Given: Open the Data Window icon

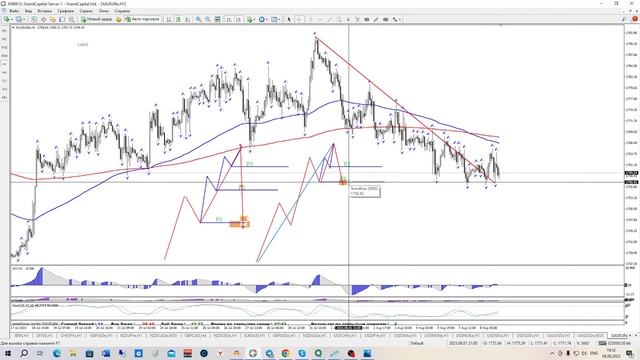Looking at the screenshot, I should click(43, 19).
